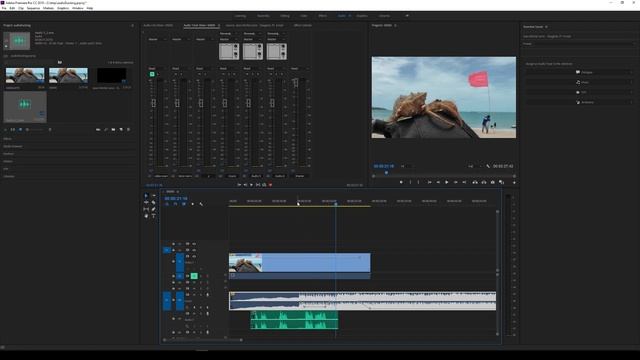Viewport: 640px width, 360px height.
Task: Select the Pen tool
Action: [153, 209]
